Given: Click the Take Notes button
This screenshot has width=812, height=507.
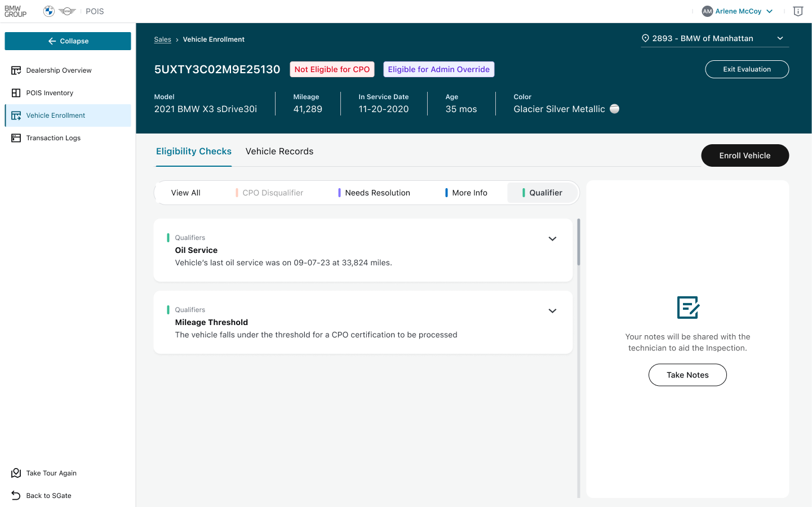Looking at the screenshot, I should click(687, 375).
